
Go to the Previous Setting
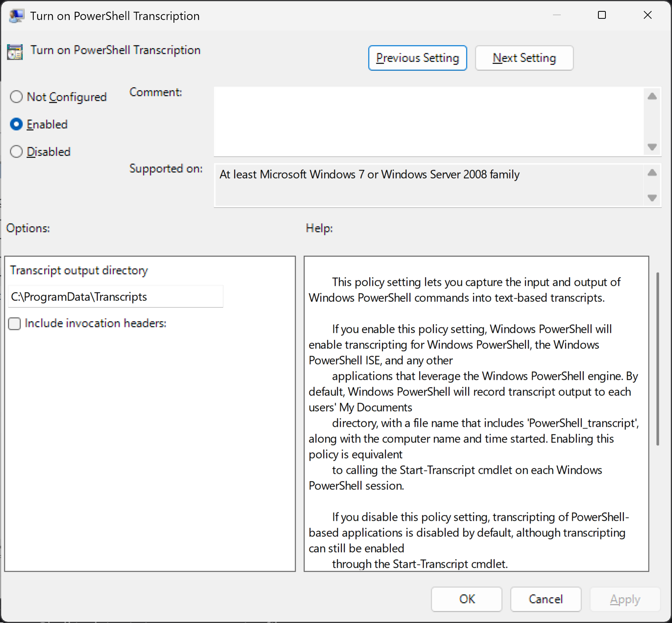point(417,58)
